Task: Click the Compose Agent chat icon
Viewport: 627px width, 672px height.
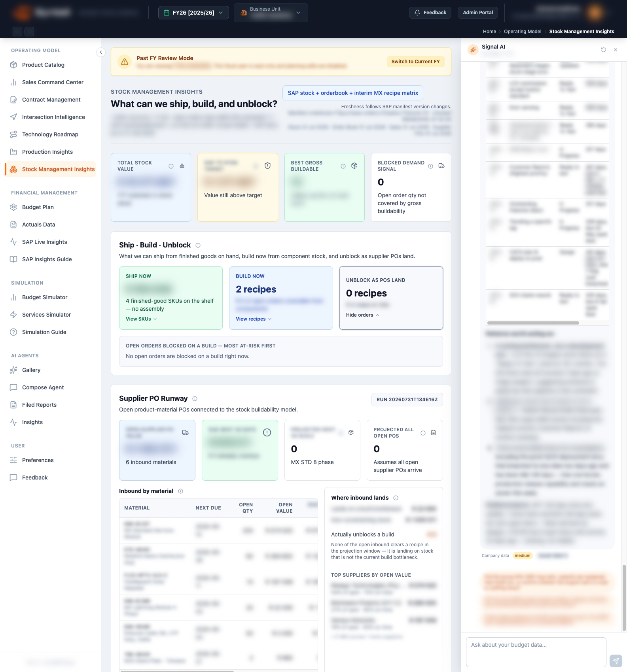Action: [13, 387]
